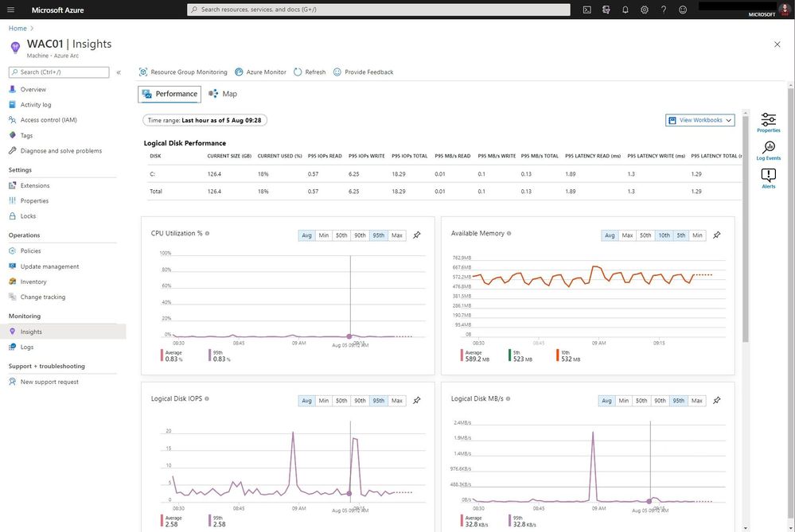Click CURRENT USED (%) column header
795x532 pixels.
[x=279, y=156]
